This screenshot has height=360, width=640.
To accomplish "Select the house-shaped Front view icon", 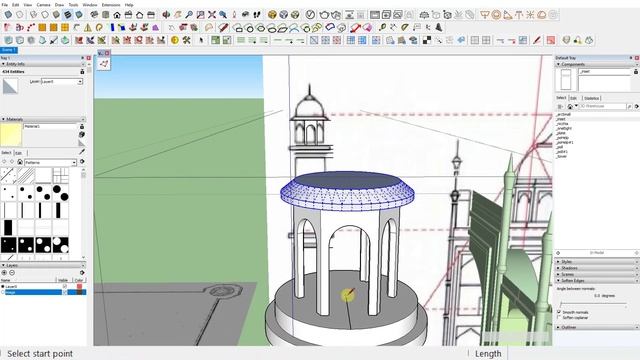I will pyautogui.click(x=117, y=15).
